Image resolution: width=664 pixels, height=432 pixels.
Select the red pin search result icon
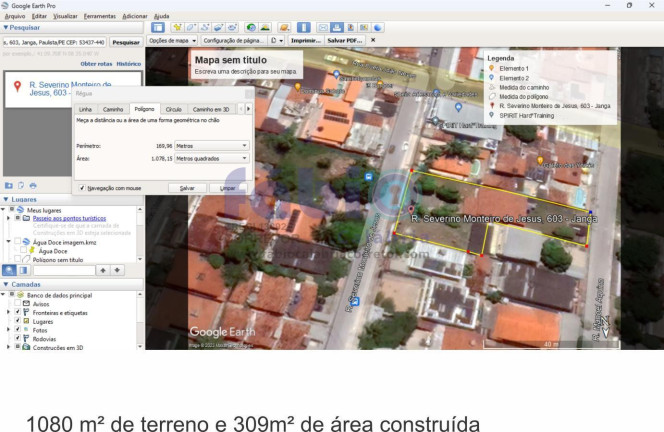pyautogui.click(x=17, y=87)
